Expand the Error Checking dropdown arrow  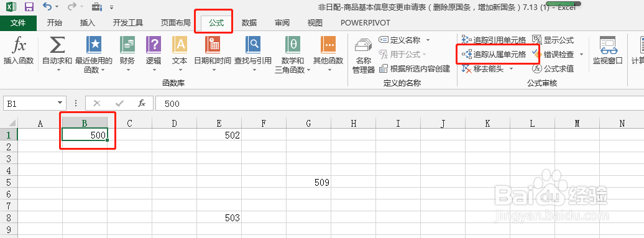582,54
